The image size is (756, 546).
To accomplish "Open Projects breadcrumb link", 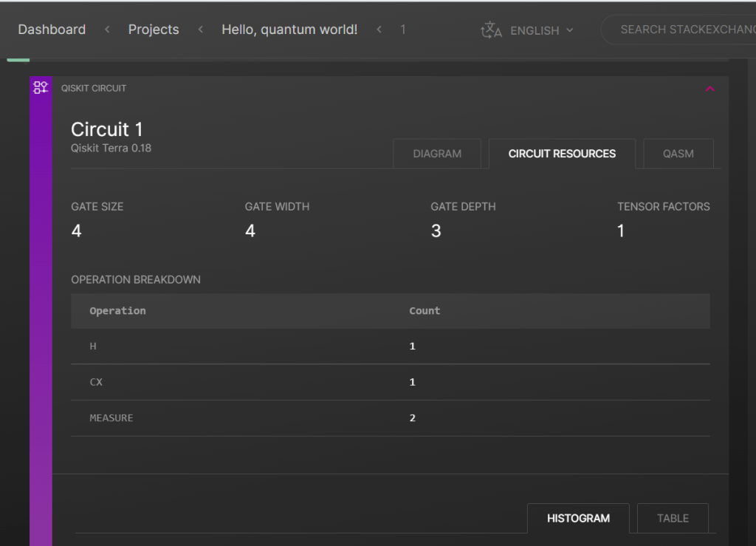I will coord(154,30).
